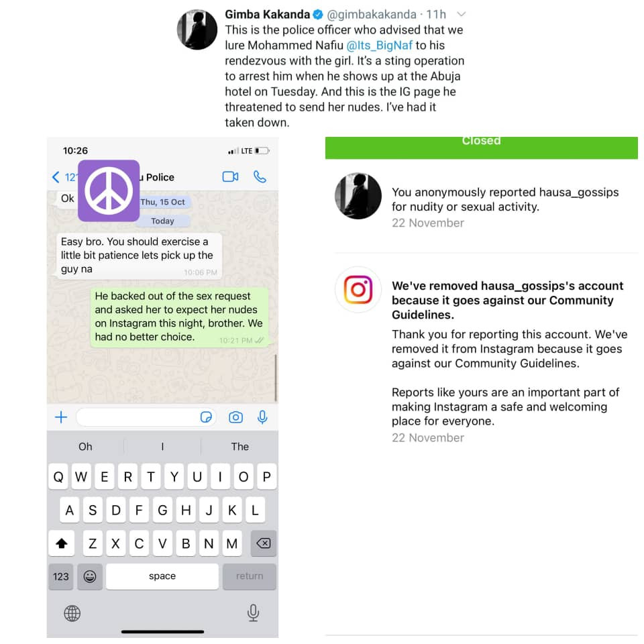Open the camera from chat bar
This screenshot has height=644, width=644.
click(x=235, y=417)
